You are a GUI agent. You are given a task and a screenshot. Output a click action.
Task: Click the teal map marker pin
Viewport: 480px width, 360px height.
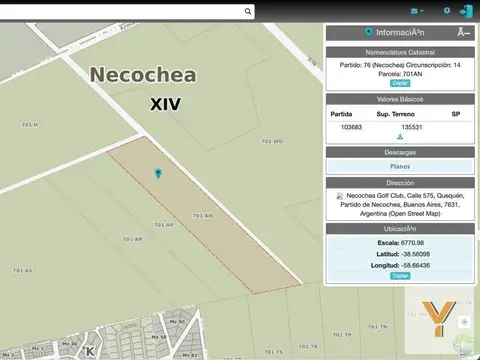click(x=158, y=173)
